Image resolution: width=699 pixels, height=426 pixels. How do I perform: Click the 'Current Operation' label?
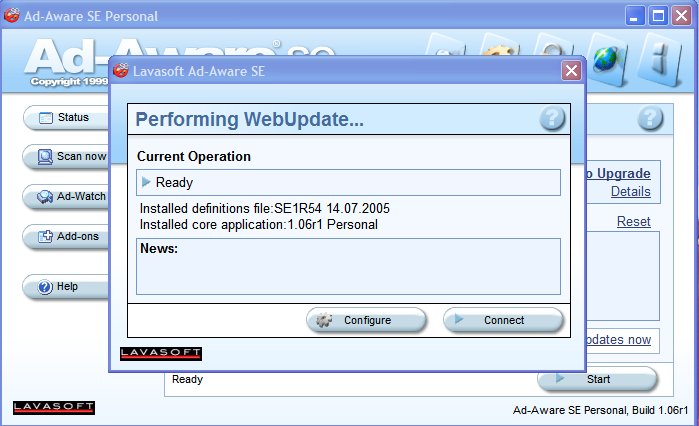point(193,156)
